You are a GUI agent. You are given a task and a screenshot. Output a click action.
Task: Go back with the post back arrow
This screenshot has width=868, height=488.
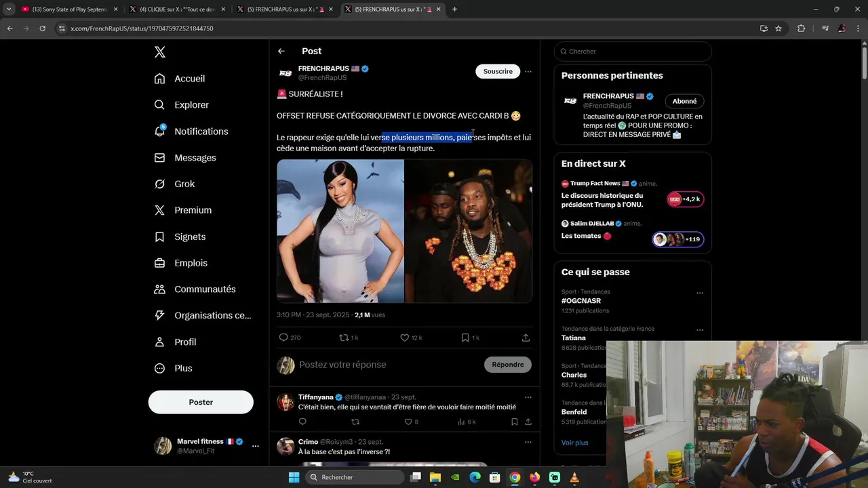click(x=281, y=51)
